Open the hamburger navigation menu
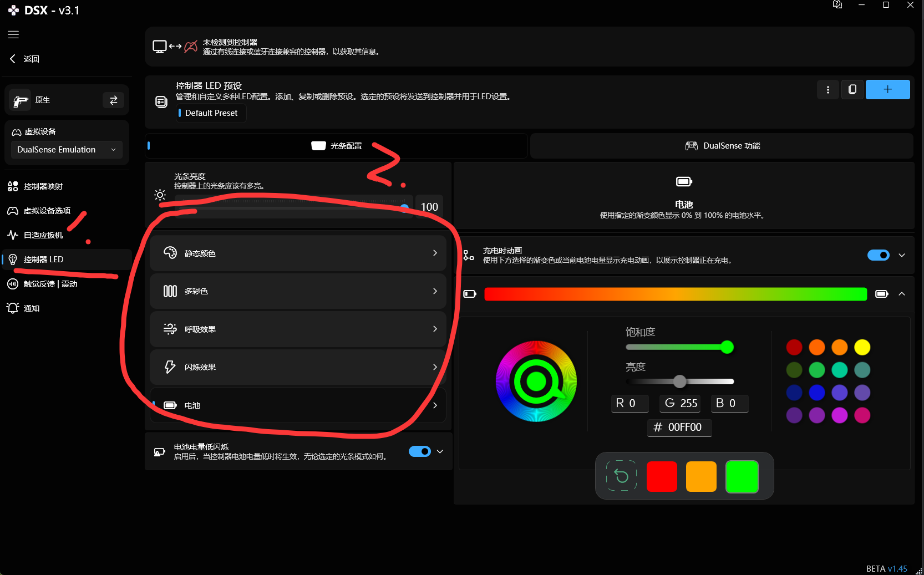This screenshot has height=575, width=924. pos(13,34)
